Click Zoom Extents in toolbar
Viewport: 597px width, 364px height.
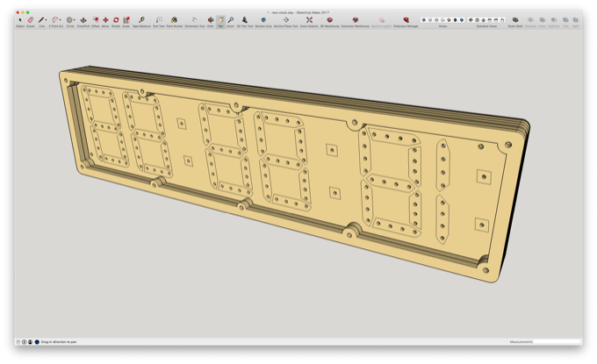pyautogui.click(x=309, y=20)
